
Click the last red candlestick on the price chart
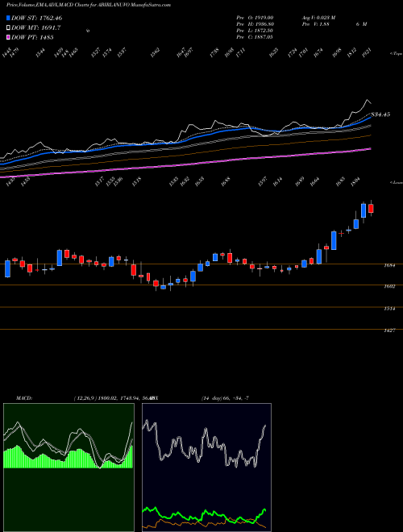tap(371, 208)
